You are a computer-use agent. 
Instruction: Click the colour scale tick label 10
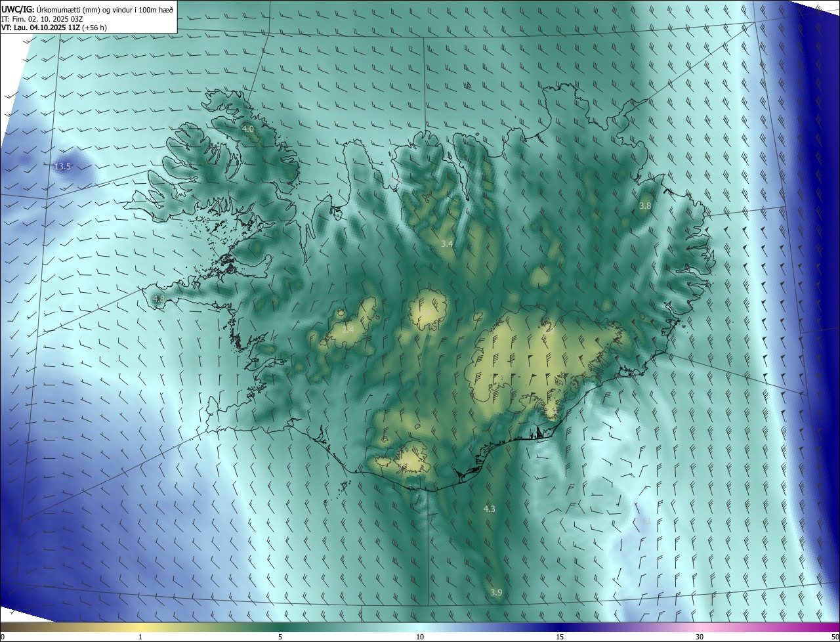coord(420,637)
